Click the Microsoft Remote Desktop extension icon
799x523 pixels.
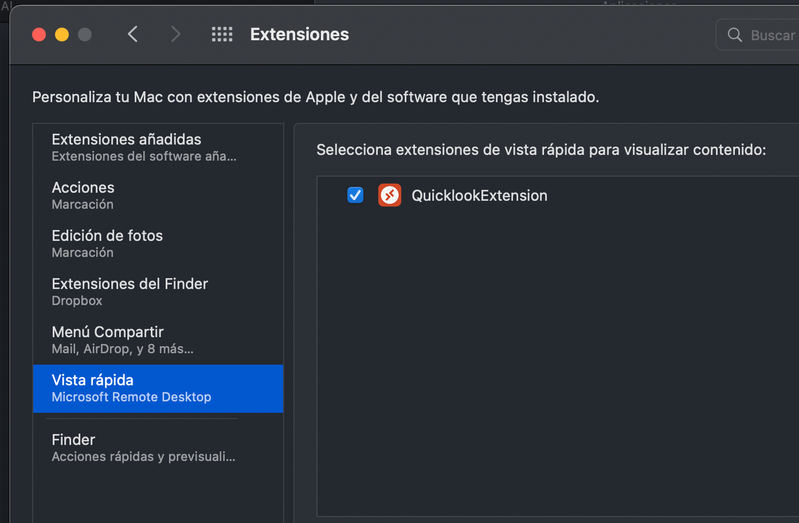point(390,195)
